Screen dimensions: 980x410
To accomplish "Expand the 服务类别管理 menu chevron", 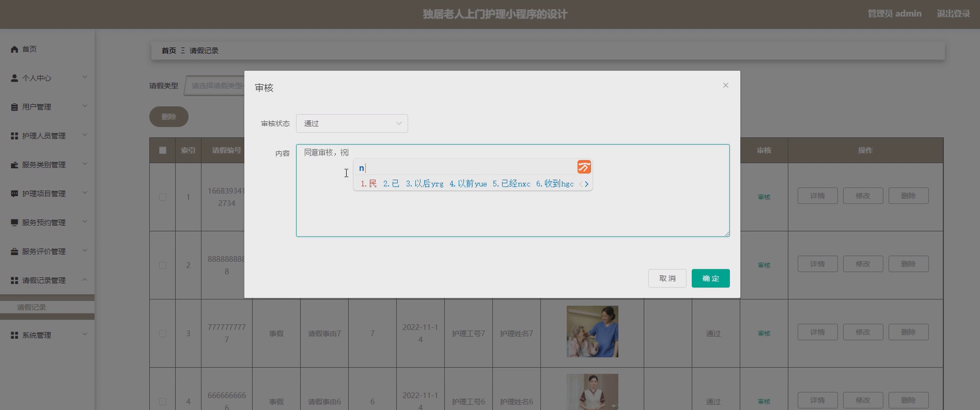I will pos(85,164).
